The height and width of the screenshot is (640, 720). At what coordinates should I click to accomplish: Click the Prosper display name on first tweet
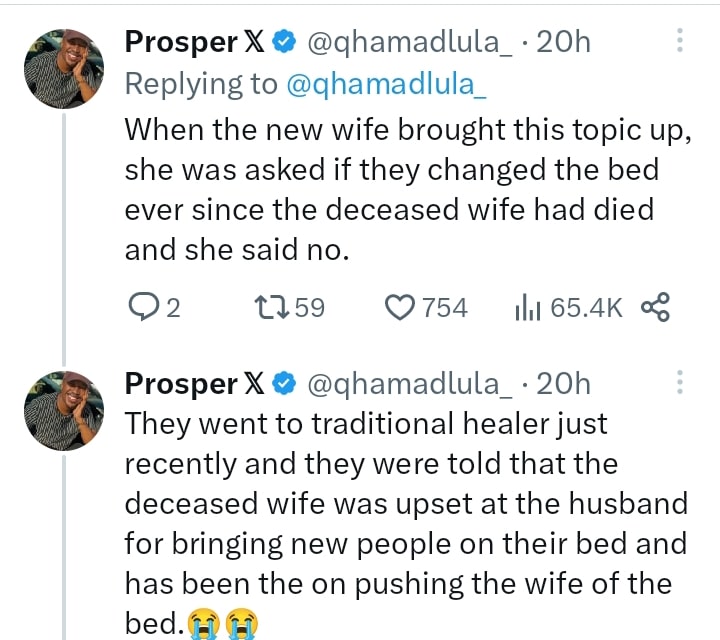[x=181, y=42]
